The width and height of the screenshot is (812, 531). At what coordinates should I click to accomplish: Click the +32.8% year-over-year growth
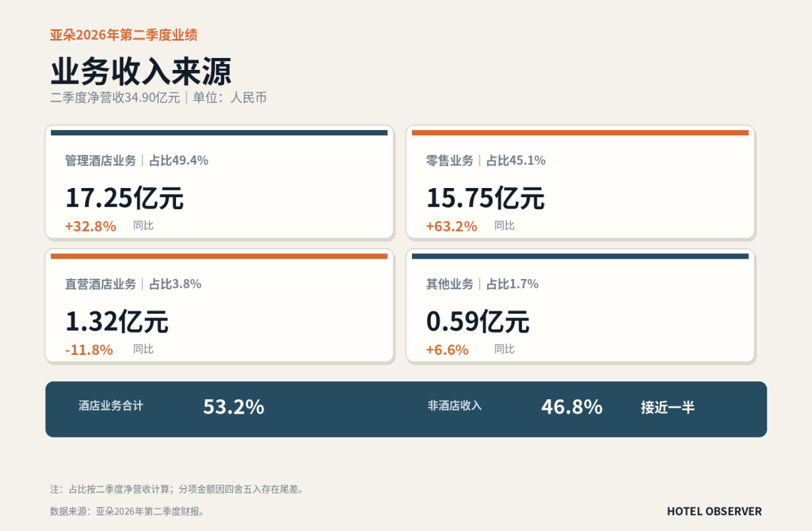91,226
